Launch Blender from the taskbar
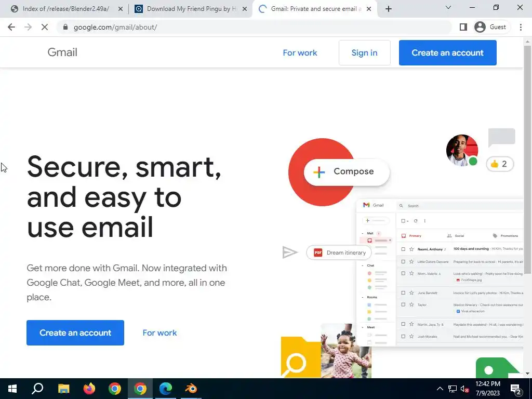 point(191,389)
